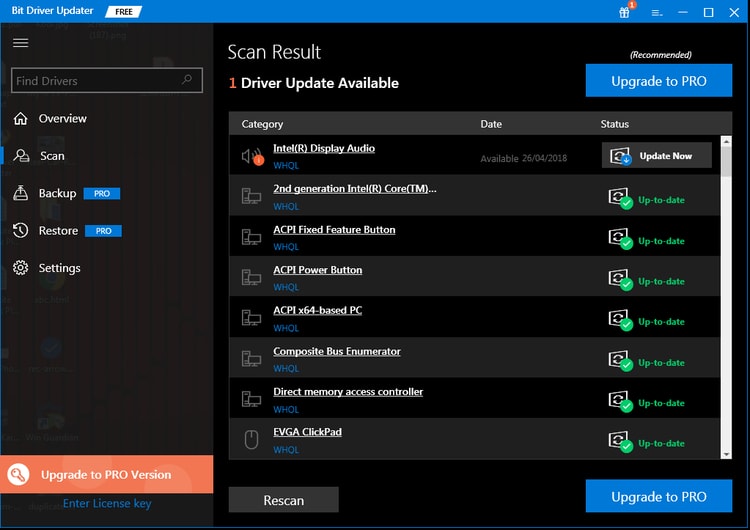The height and width of the screenshot is (530, 750).
Task: Open Direct memory access controller link
Action: click(x=348, y=392)
